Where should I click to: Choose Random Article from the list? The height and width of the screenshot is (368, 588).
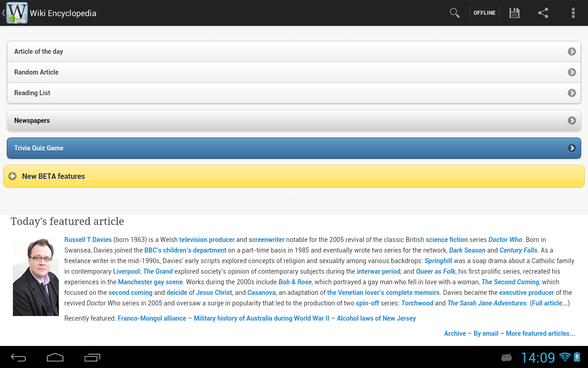[294, 72]
